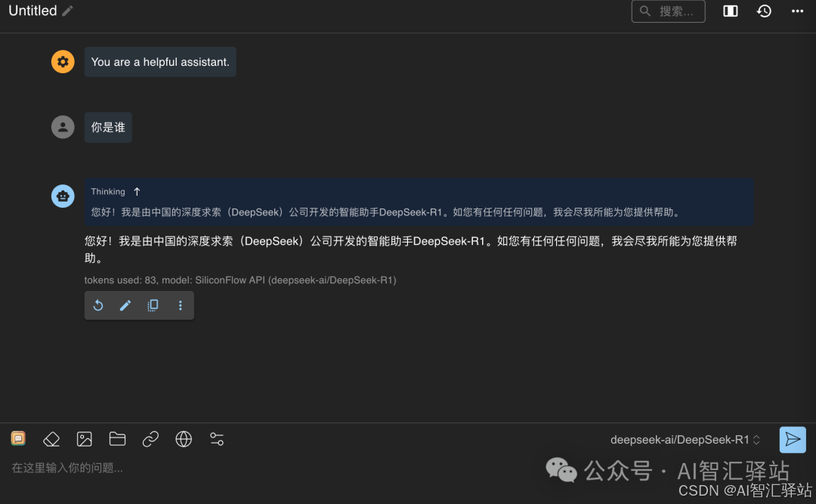Open the deepseek-ai/DeepSeek-R1 model selector
Viewport: 816px width, 504px height.
click(x=685, y=440)
